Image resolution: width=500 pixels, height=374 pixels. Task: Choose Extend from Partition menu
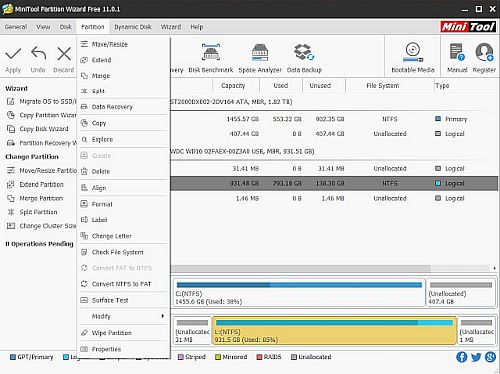[x=123, y=60]
